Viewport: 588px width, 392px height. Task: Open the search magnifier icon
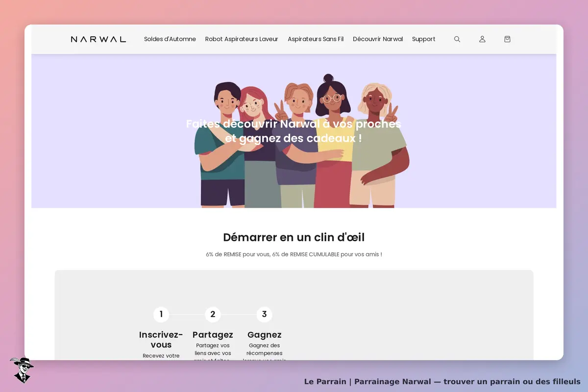click(457, 39)
